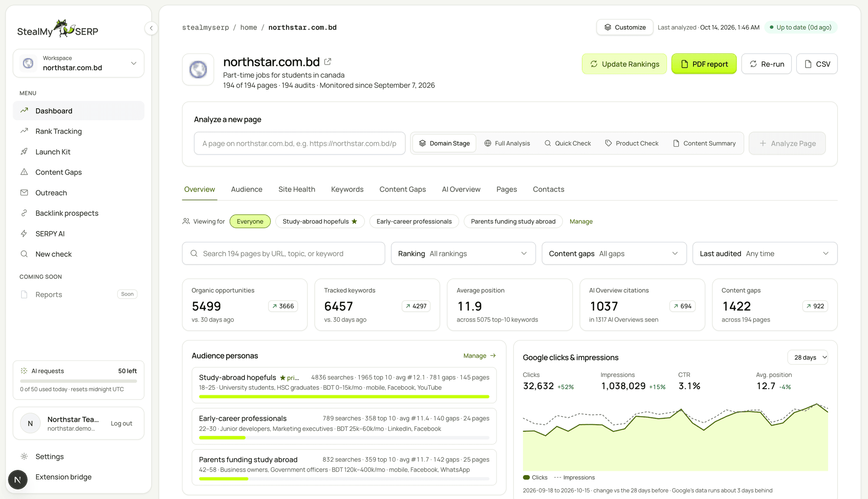The width and height of the screenshot is (868, 499).
Task: Click the Launch Kit rocket icon
Action: [x=24, y=152]
